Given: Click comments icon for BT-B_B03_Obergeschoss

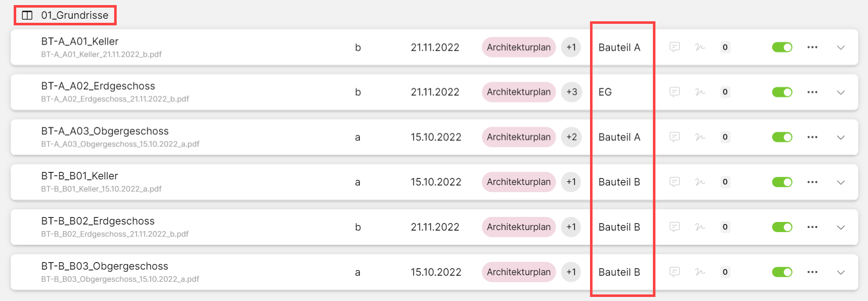Looking at the screenshot, I should point(674,272).
